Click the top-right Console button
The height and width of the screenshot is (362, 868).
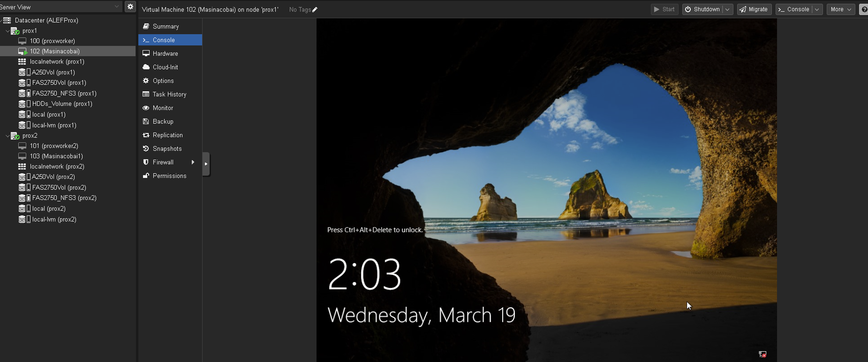(x=794, y=9)
